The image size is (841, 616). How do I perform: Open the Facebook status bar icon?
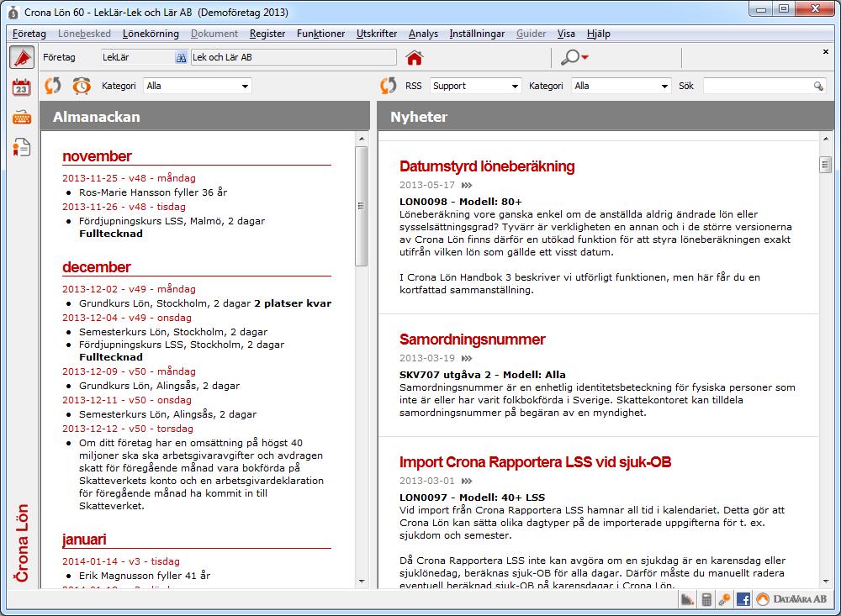point(743,599)
